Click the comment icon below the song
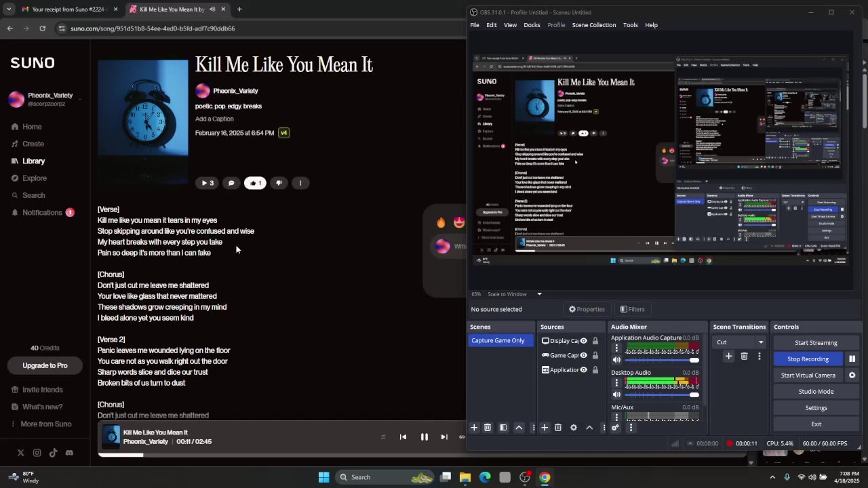The width and height of the screenshot is (868, 488). click(231, 183)
